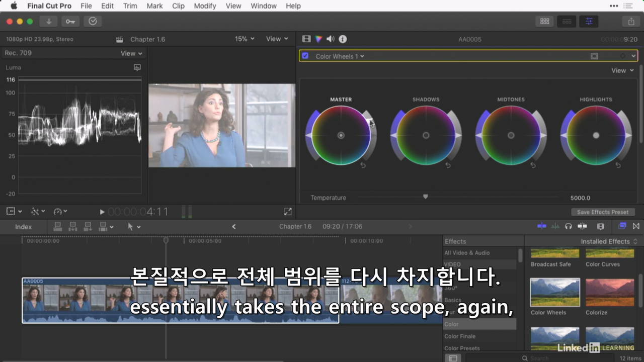Open the viewer zoom 15% dropdown
The height and width of the screenshot is (362, 644).
coord(245,39)
